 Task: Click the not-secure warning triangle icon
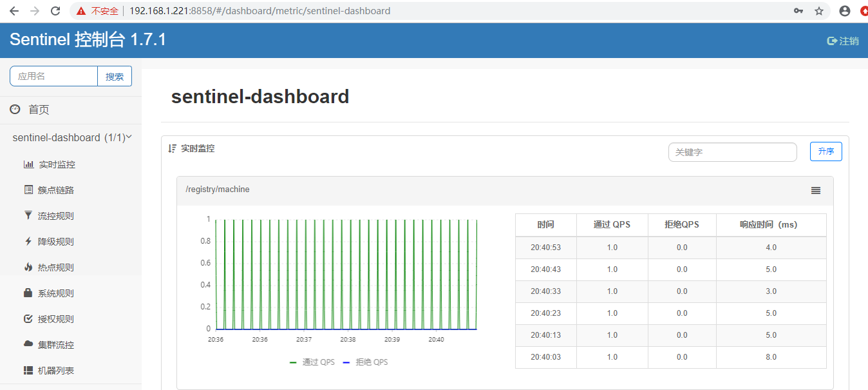81,11
